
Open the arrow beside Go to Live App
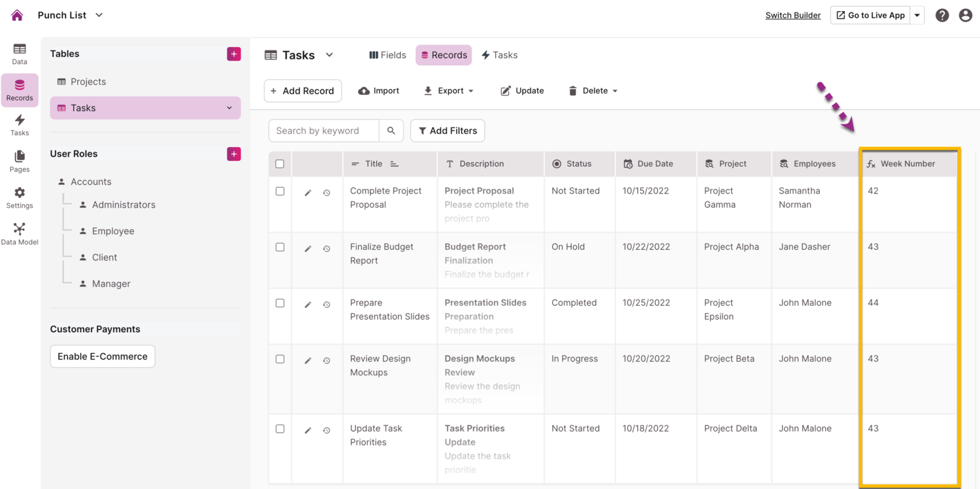[917, 15]
